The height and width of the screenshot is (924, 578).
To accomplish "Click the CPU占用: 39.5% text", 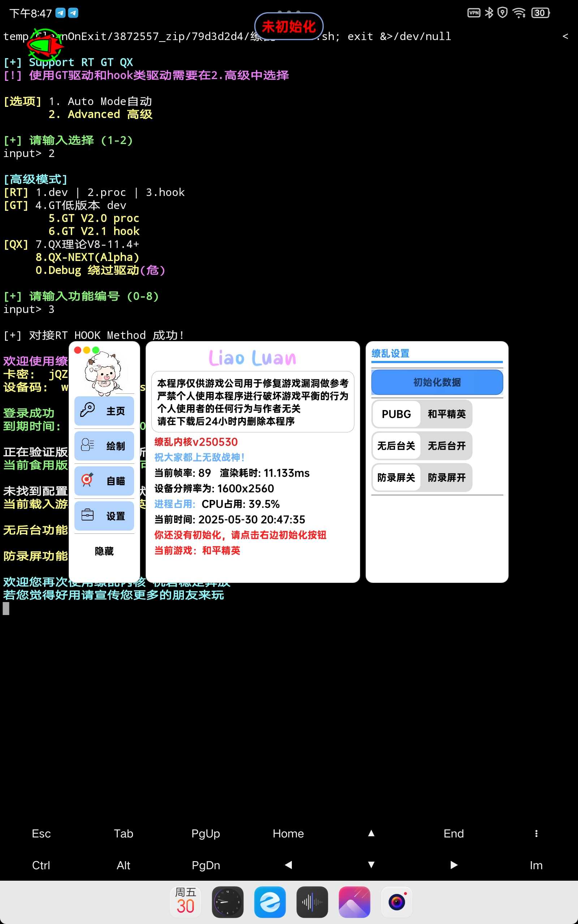I will 241,504.
